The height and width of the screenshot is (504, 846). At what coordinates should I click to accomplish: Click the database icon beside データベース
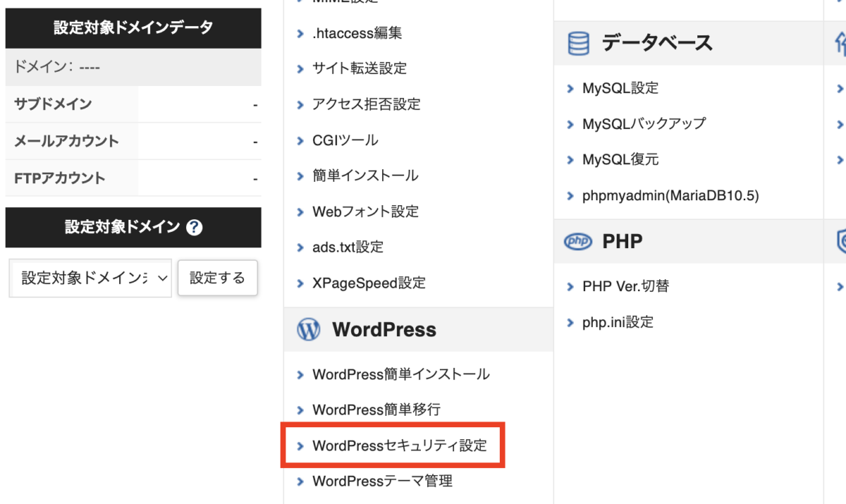coord(578,44)
